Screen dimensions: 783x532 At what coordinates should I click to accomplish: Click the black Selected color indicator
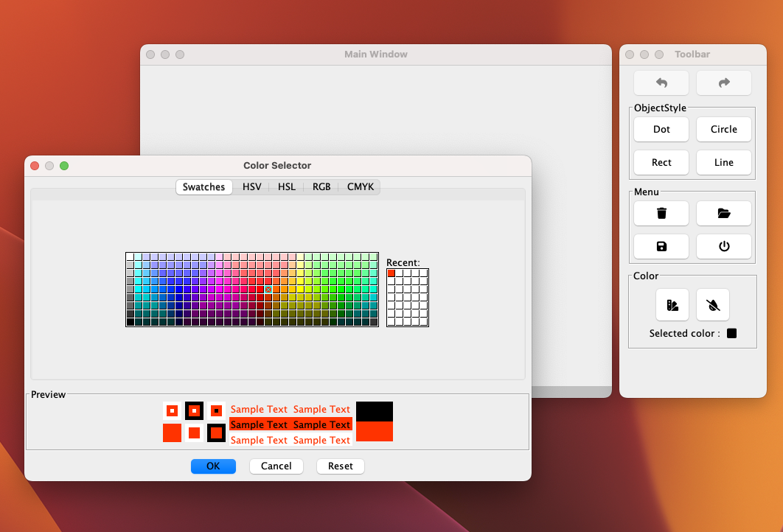[732, 334]
